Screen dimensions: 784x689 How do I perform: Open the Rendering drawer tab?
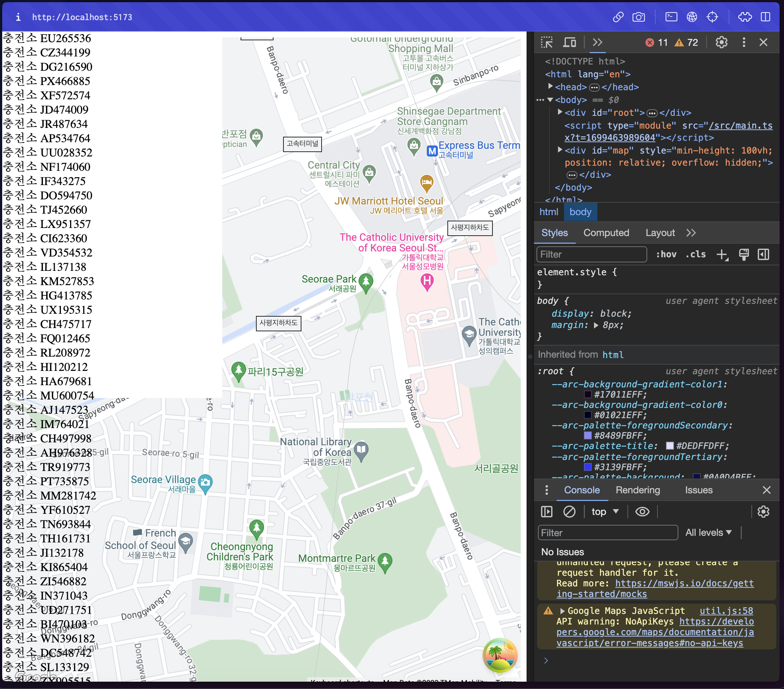tap(637, 490)
